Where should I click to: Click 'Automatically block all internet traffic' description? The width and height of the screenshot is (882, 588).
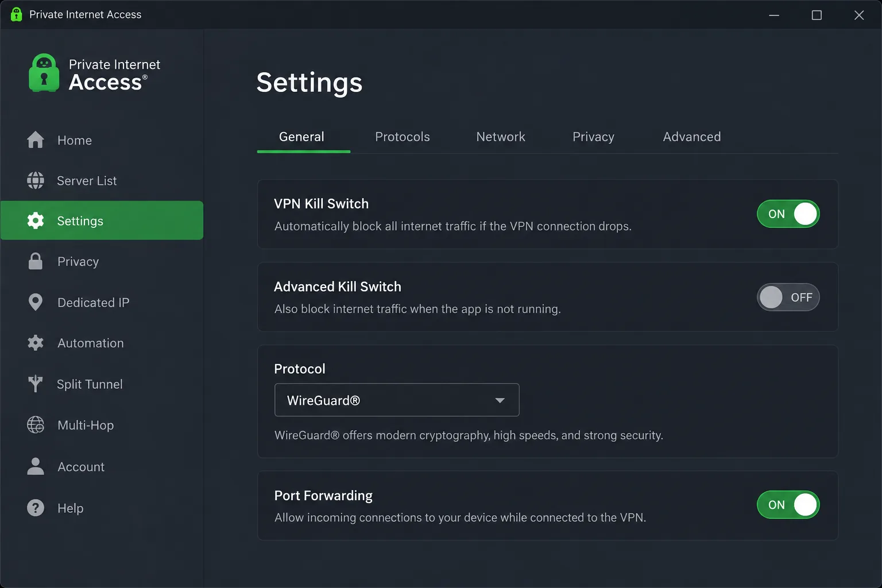click(453, 226)
